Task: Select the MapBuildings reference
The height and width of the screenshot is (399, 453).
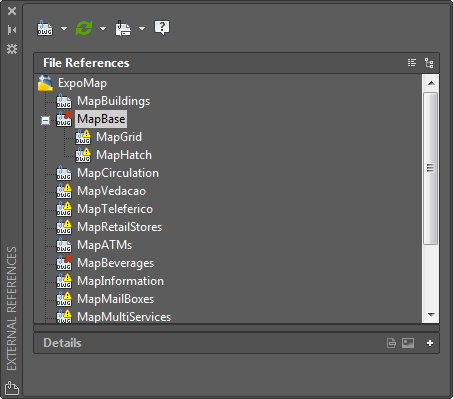Action: click(x=114, y=101)
